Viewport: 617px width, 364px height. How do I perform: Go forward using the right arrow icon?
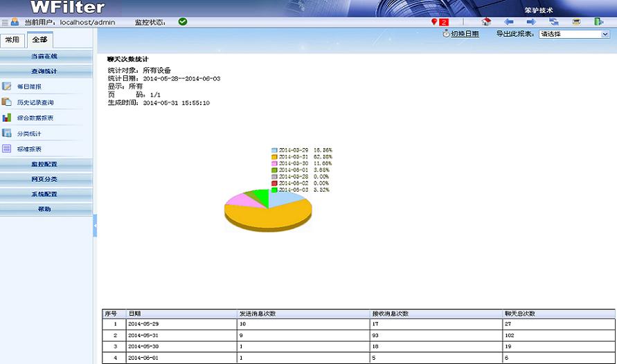531,22
